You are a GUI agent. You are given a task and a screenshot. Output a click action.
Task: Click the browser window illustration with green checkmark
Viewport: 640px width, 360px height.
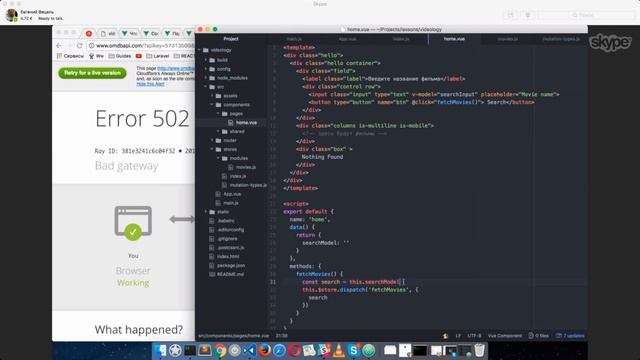coord(133,223)
